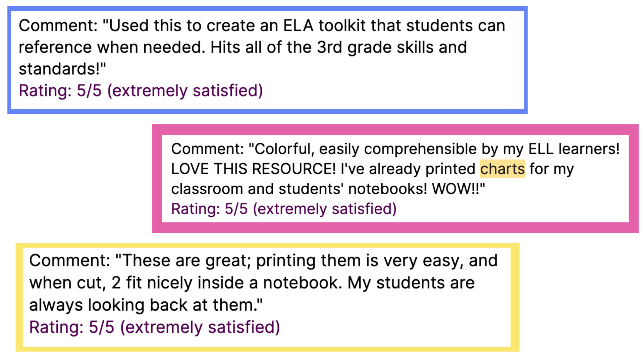Select the pink-bordered ELL learners comment box
644x362 pixels.
tap(395, 179)
